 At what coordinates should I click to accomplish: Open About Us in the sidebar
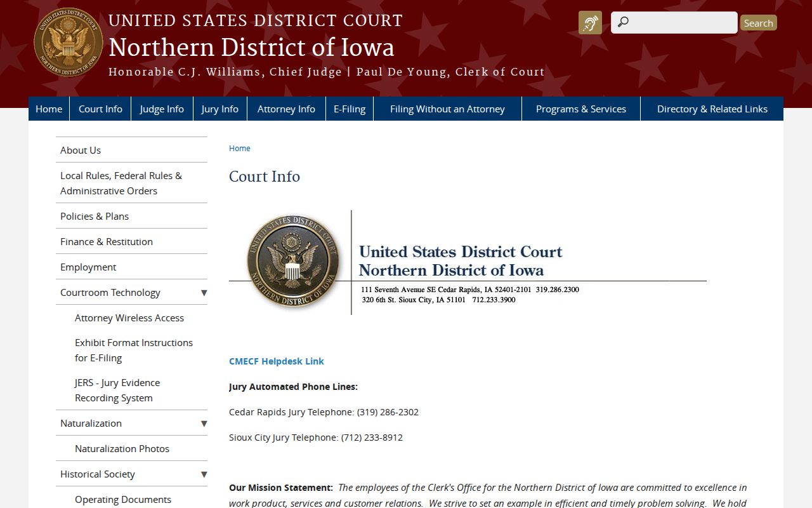(131, 150)
